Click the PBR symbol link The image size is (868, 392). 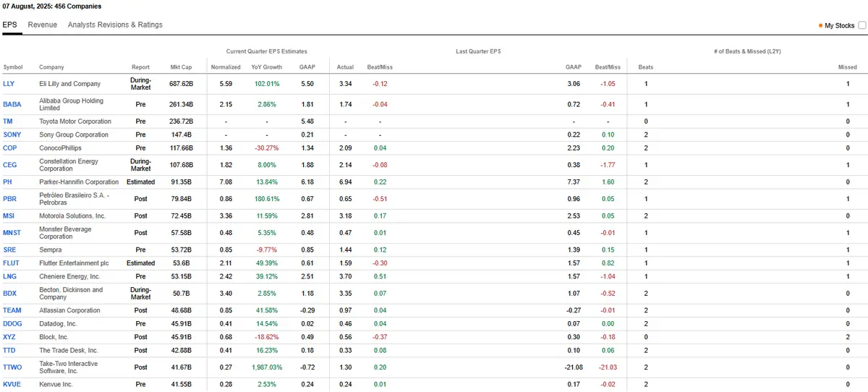9,199
